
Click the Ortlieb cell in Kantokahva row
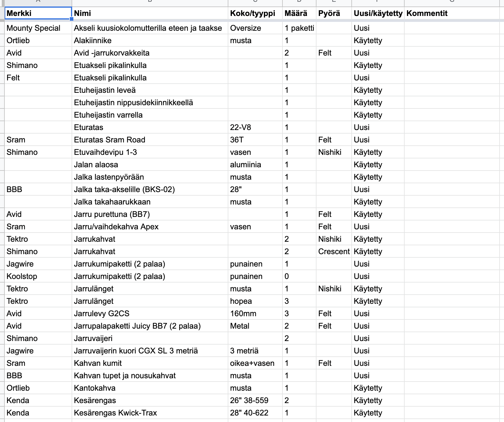(38, 388)
